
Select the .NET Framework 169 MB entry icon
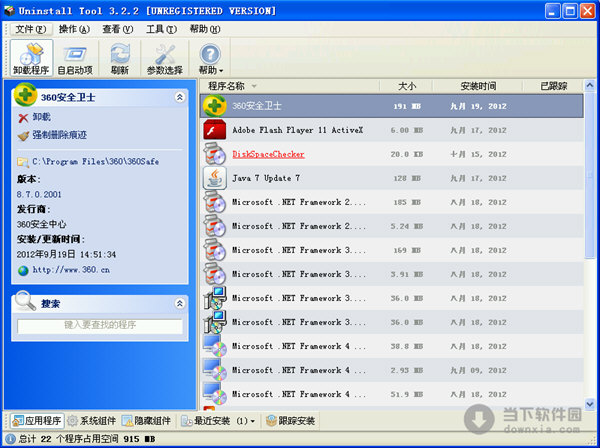tap(215, 250)
